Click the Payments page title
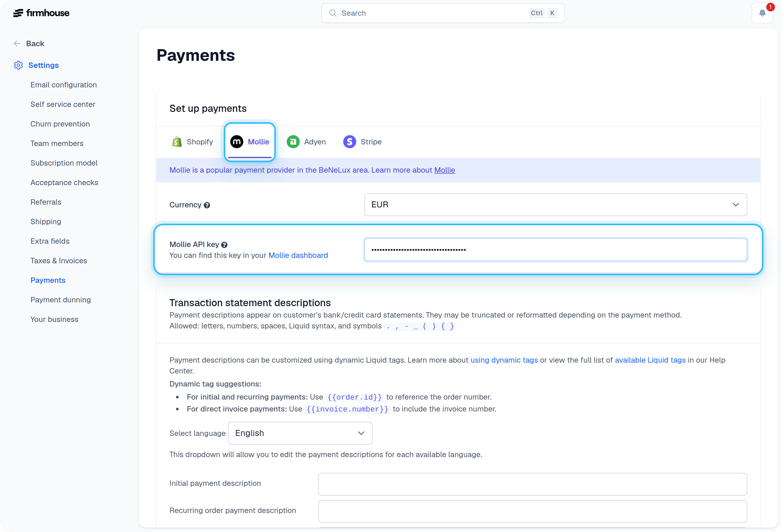This screenshot has width=782, height=532. (x=195, y=55)
